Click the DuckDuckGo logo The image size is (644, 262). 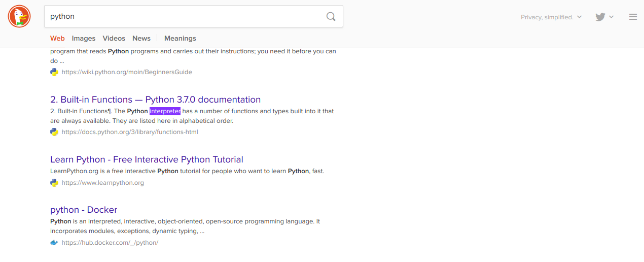pos(19,16)
